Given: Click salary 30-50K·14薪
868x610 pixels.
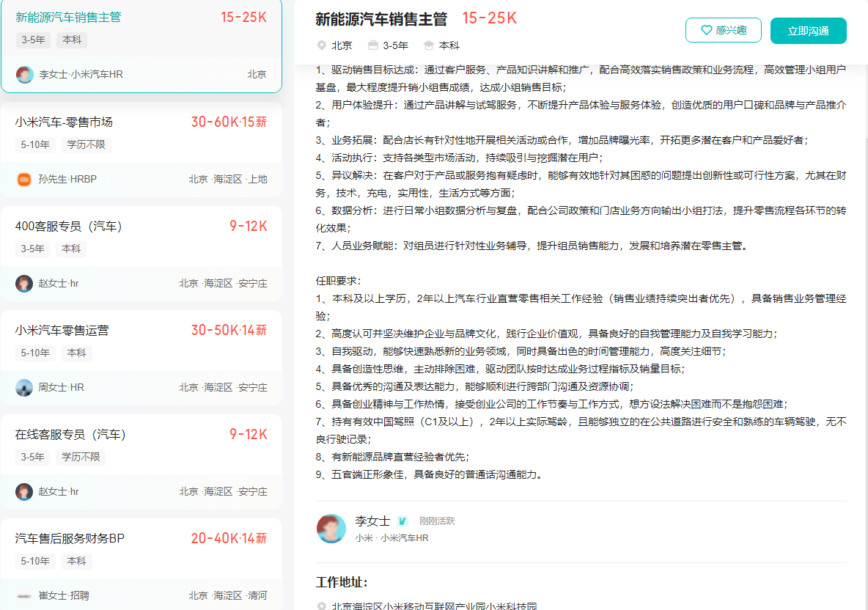Looking at the screenshot, I should (x=229, y=330).
